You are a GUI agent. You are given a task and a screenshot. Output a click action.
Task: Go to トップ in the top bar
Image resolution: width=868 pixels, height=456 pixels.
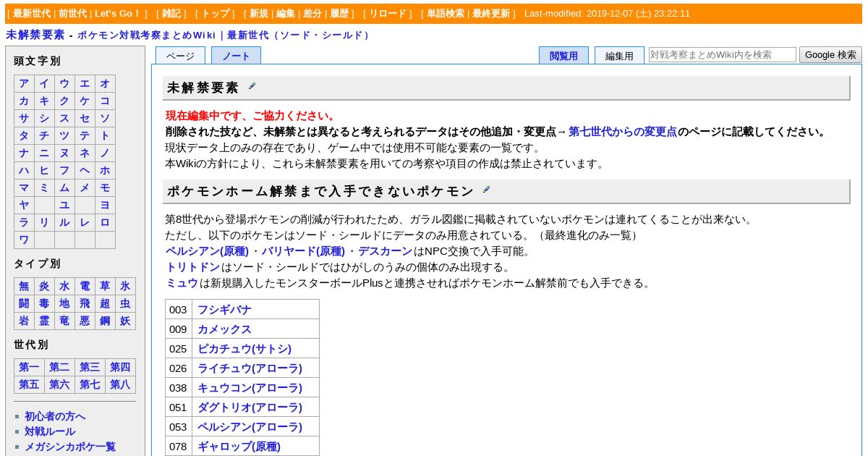(215, 14)
